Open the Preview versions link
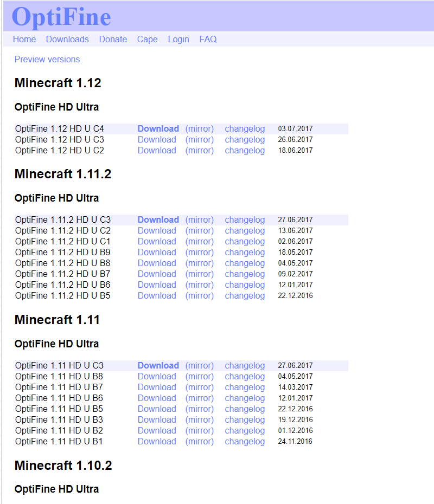 pos(47,60)
